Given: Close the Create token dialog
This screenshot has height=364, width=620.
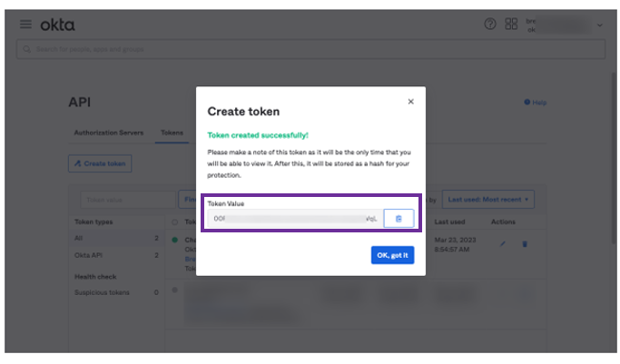Looking at the screenshot, I should [411, 102].
